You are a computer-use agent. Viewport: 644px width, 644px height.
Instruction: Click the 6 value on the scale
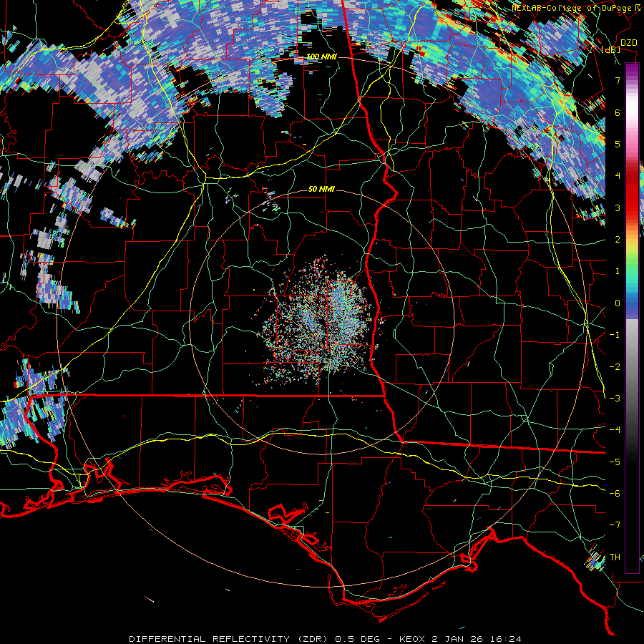click(x=618, y=112)
